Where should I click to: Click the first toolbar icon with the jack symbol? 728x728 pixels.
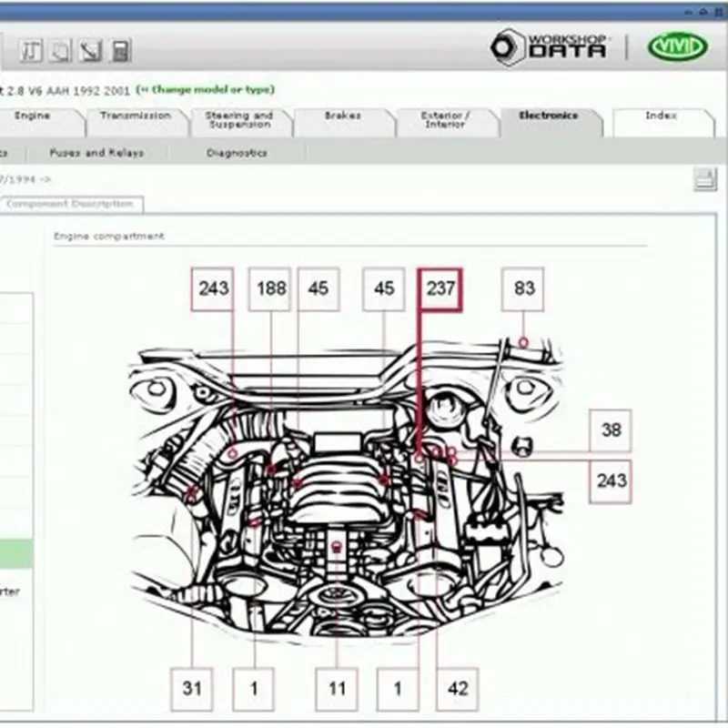[x=32, y=50]
